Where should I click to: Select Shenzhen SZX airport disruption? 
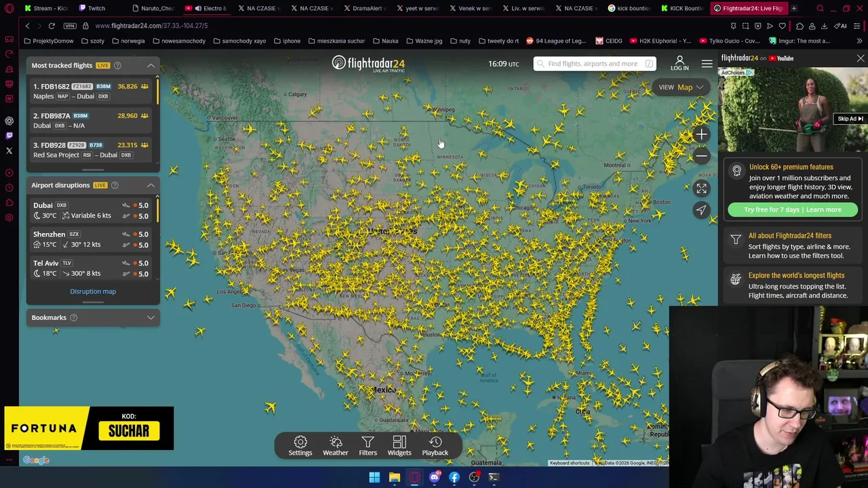[x=92, y=239]
